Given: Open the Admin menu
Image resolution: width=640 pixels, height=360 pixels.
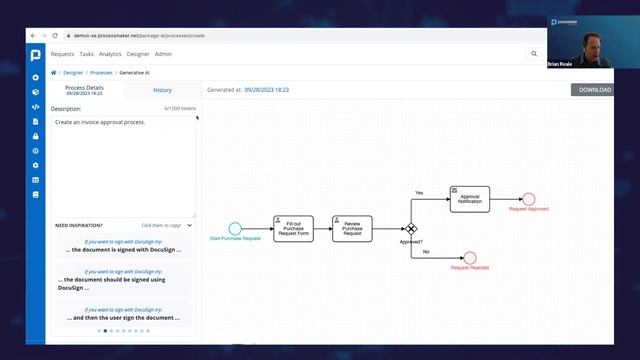Looking at the screenshot, I should click(163, 54).
